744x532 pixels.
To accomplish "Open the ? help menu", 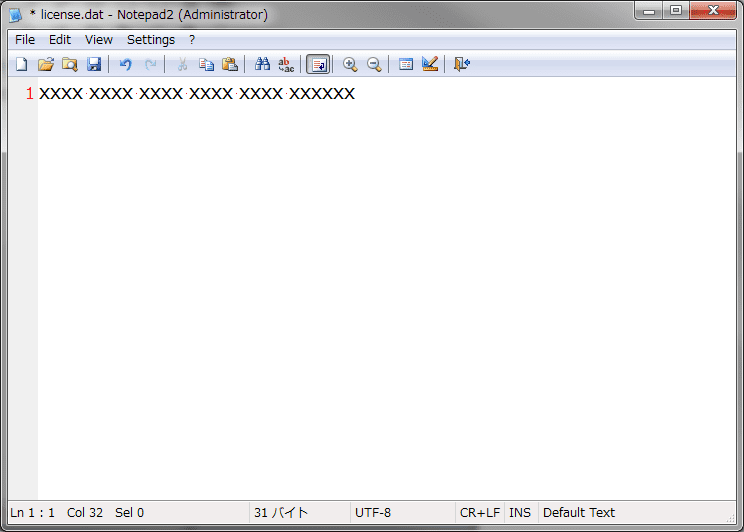I will click(x=192, y=40).
